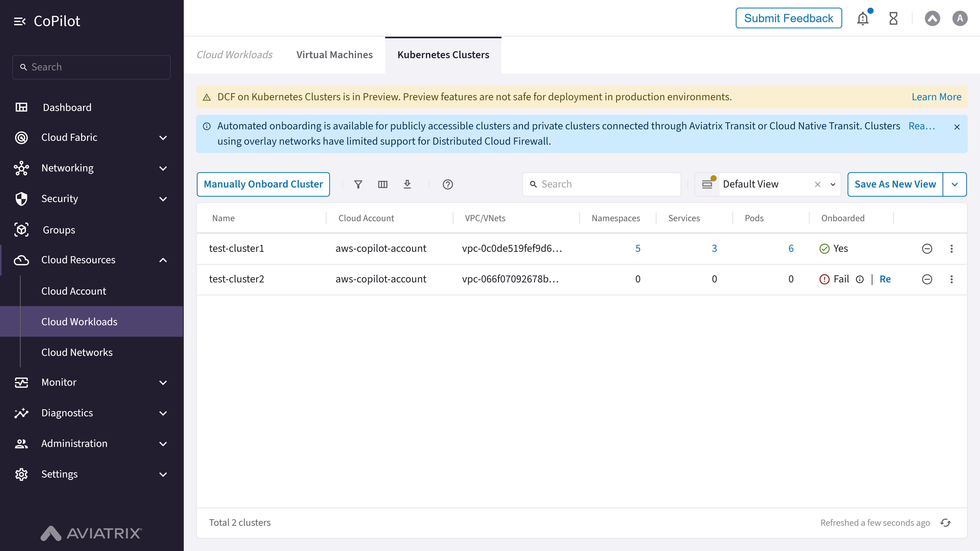Viewport: 980px width, 551px height.
Task: Click the Cloud Fabric icon
Action: [21, 138]
